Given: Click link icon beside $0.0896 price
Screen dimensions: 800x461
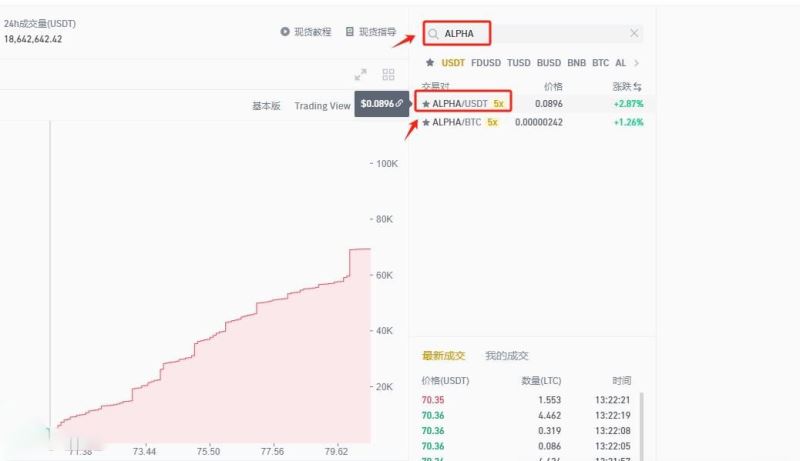Looking at the screenshot, I should point(399,103).
